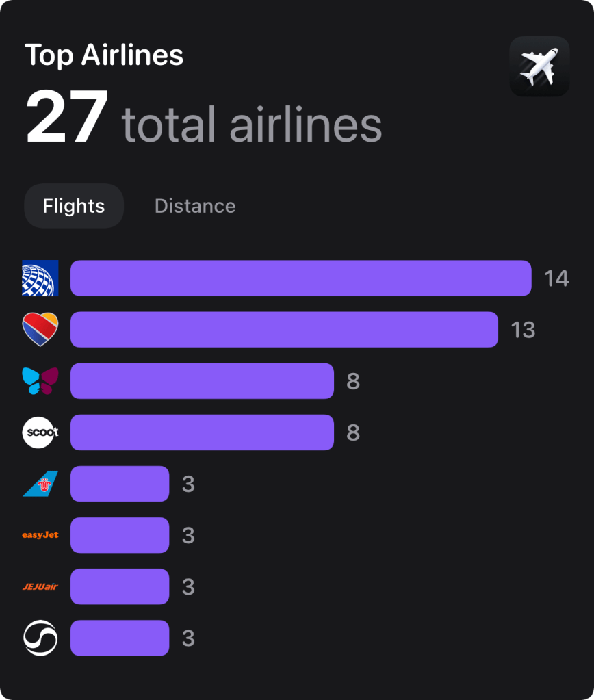Image resolution: width=594 pixels, height=700 pixels.
Task: Click the China Southern flights bar
Action: click(120, 484)
